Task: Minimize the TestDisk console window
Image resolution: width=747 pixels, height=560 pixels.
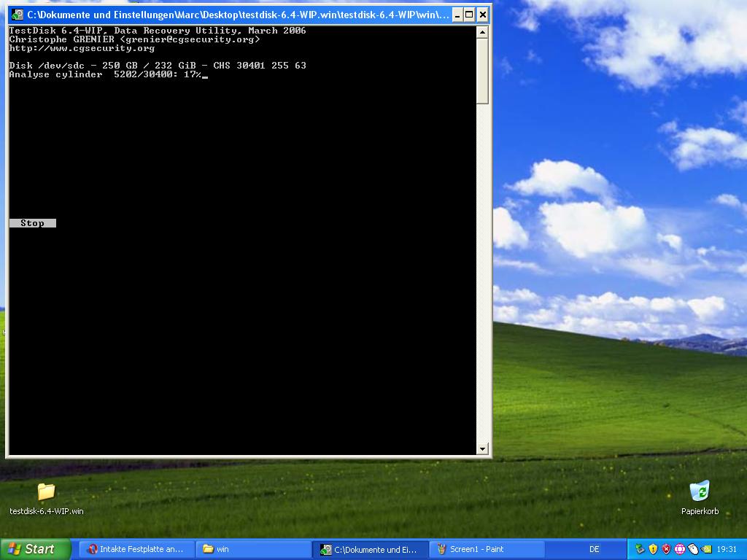Action: (x=457, y=15)
